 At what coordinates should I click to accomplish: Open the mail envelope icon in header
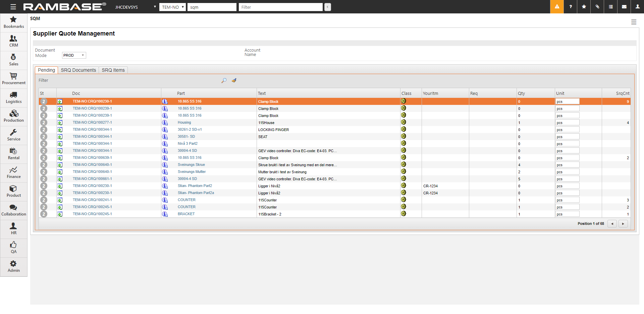[x=624, y=7]
